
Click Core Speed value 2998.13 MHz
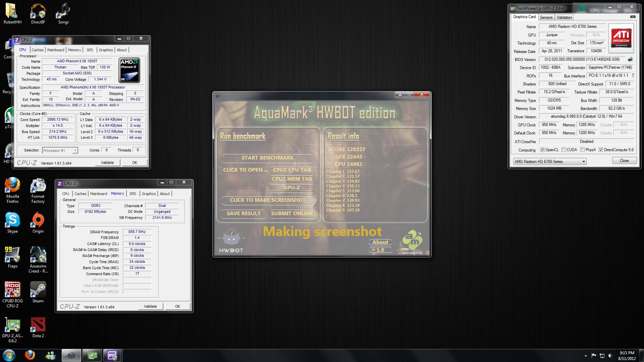[58, 120]
